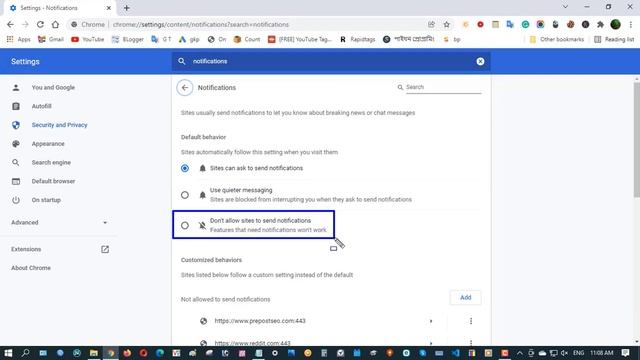Click the Settings search box with notifications
This screenshot has width=640, height=360.
(x=331, y=61)
